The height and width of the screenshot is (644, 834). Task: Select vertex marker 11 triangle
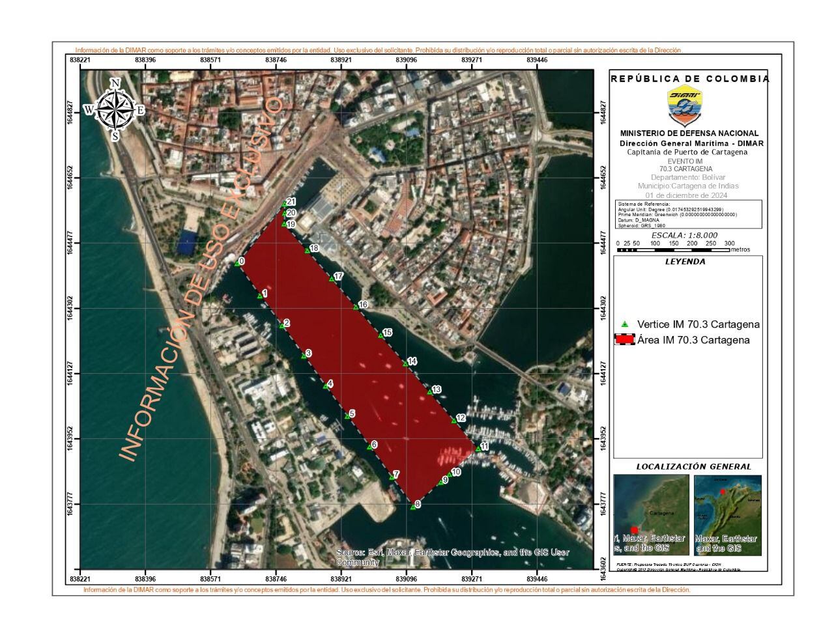tap(478, 449)
